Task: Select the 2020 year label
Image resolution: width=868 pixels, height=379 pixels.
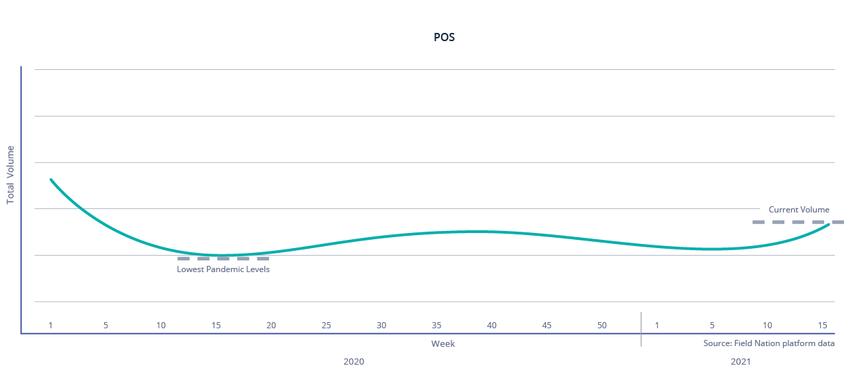Action: [354, 361]
